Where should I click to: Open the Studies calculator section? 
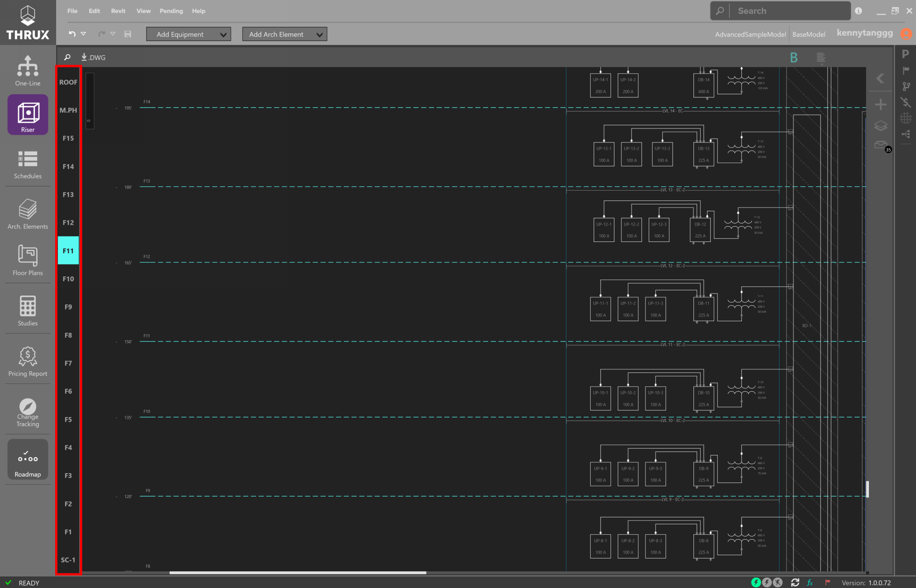(x=28, y=310)
